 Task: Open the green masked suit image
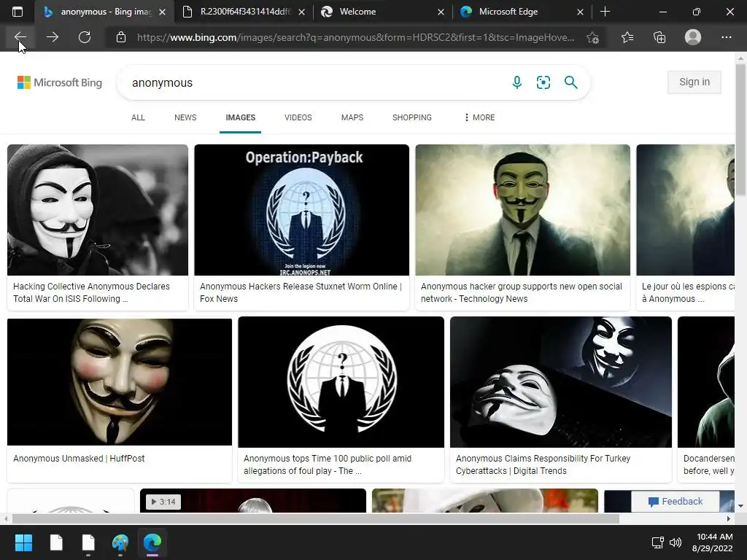pos(522,209)
